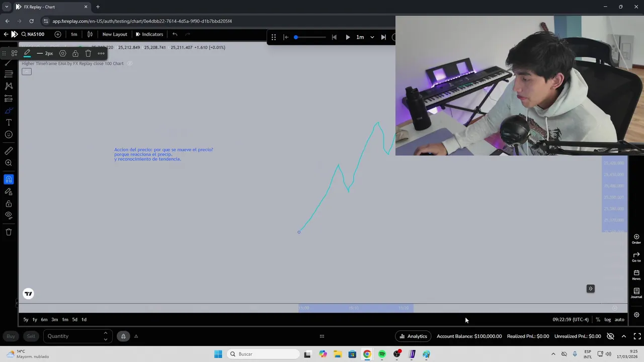
Task: Select the trend line tool
Action: pos(9,62)
